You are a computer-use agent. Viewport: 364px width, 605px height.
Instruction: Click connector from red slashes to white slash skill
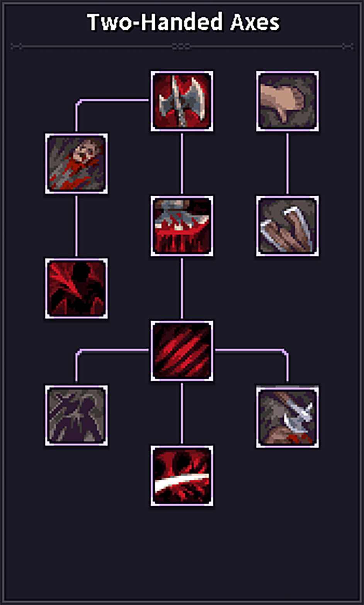[x=182, y=413]
